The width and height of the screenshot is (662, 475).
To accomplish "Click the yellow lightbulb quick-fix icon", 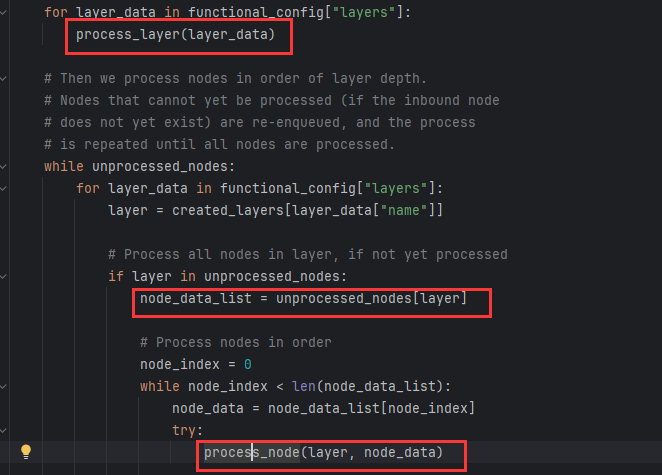I will pos(26,452).
